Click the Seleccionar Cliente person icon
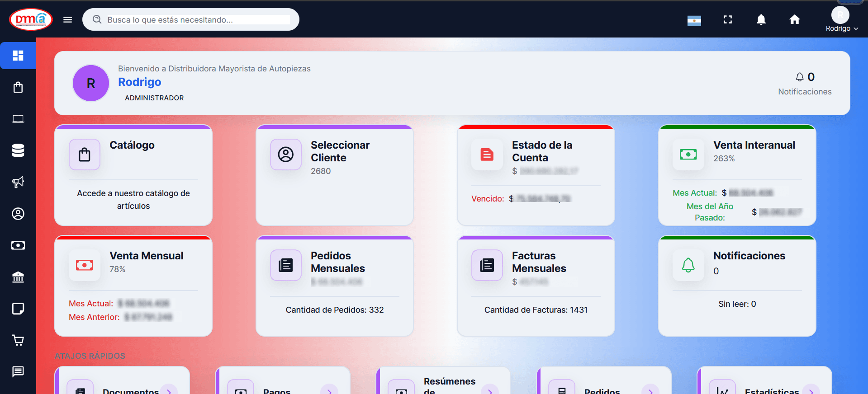 click(x=286, y=155)
